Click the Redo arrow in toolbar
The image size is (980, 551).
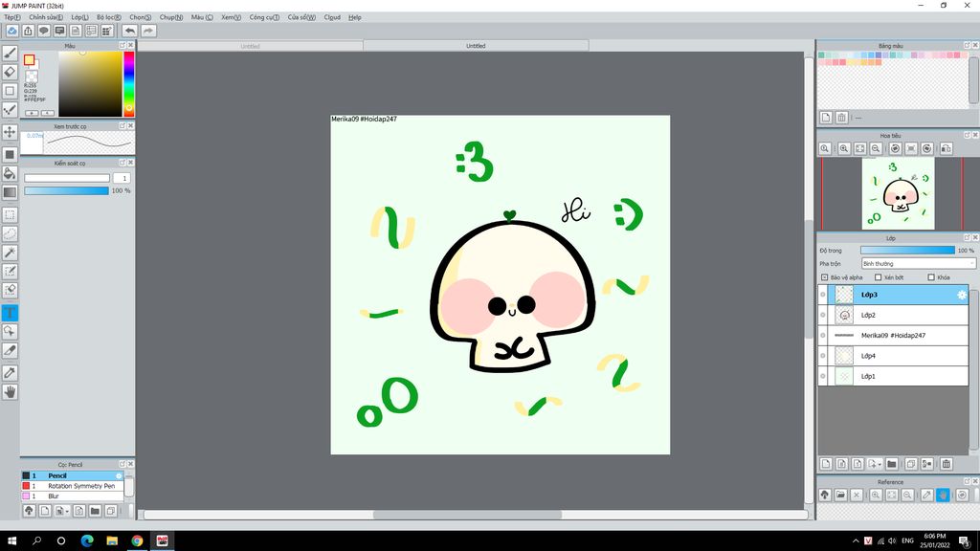tap(148, 31)
